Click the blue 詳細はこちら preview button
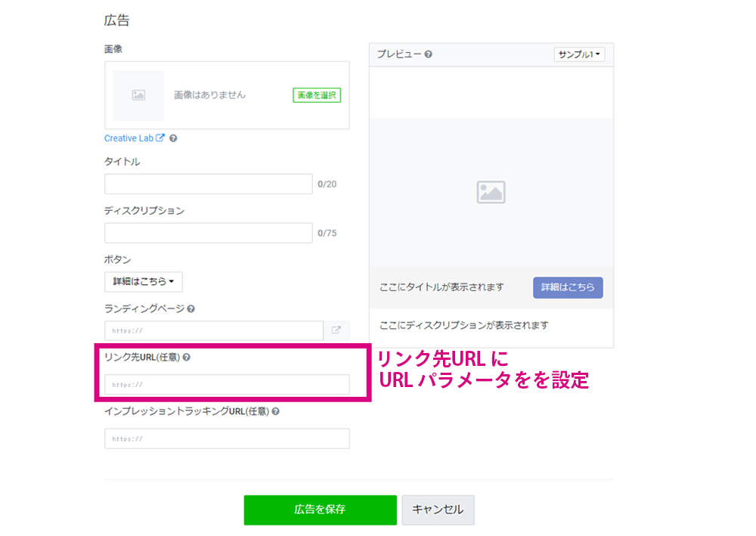 click(x=568, y=287)
